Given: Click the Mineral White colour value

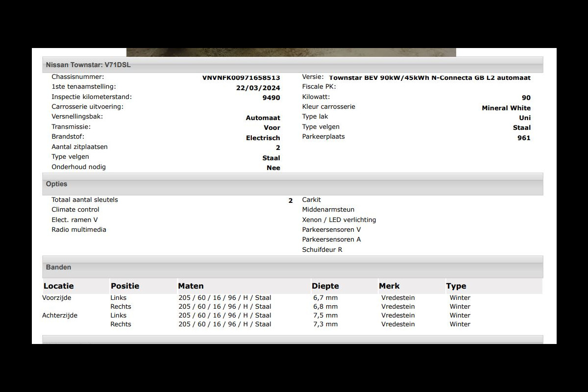Looking at the screenshot, I should (x=506, y=108).
